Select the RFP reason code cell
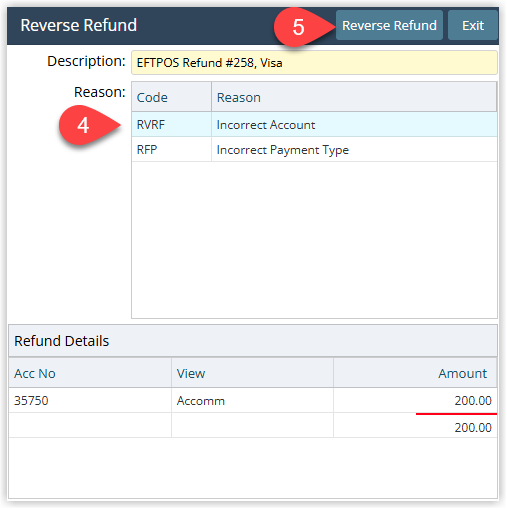The image size is (507, 509). (171, 150)
